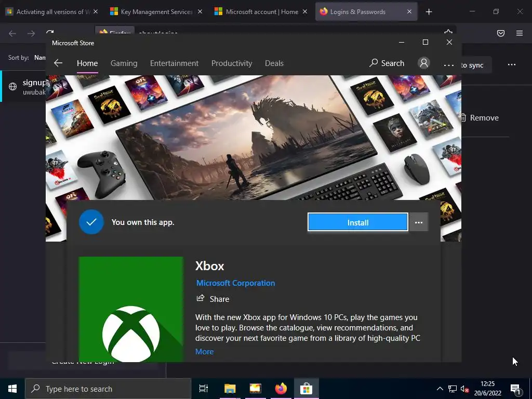Click the Microsoft Store taskbar icon
Image resolution: width=532 pixels, height=399 pixels.
(306, 389)
